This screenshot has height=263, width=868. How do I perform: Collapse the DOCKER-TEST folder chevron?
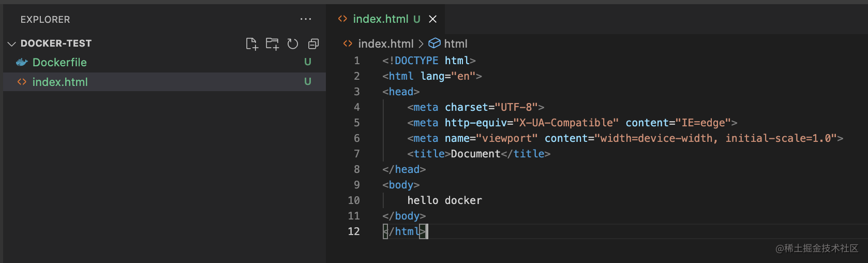point(11,44)
